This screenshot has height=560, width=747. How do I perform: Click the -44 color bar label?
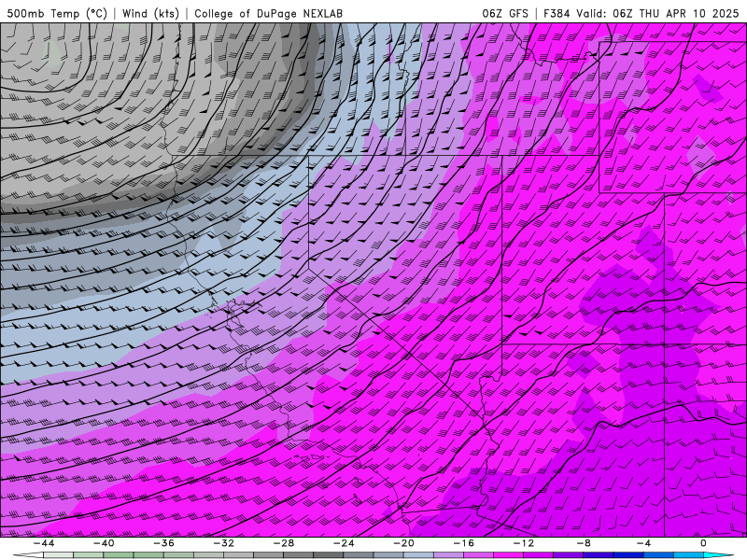(44, 543)
